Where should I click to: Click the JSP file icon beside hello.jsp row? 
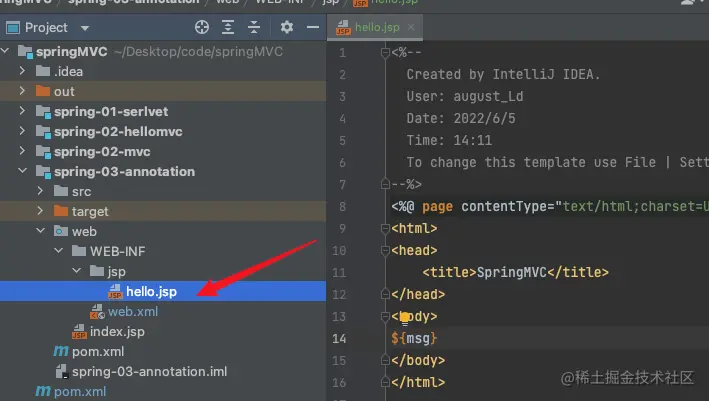(115, 291)
